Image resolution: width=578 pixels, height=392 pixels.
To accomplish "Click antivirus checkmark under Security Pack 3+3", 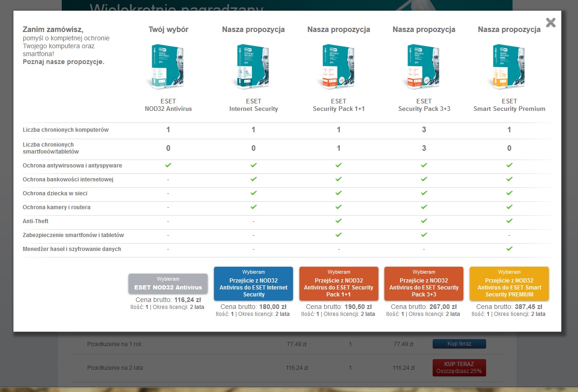I will pyautogui.click(x=424, y=165).
